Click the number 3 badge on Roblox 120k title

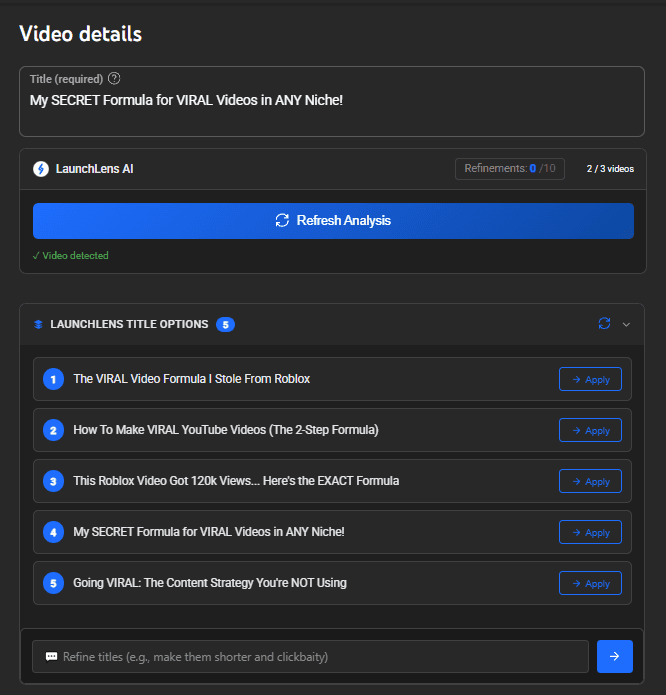coord(53,481)
